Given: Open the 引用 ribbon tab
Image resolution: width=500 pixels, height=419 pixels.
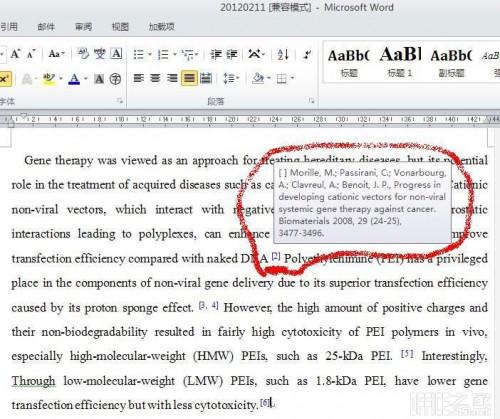Looking at the screenshot, I should 9,27.
